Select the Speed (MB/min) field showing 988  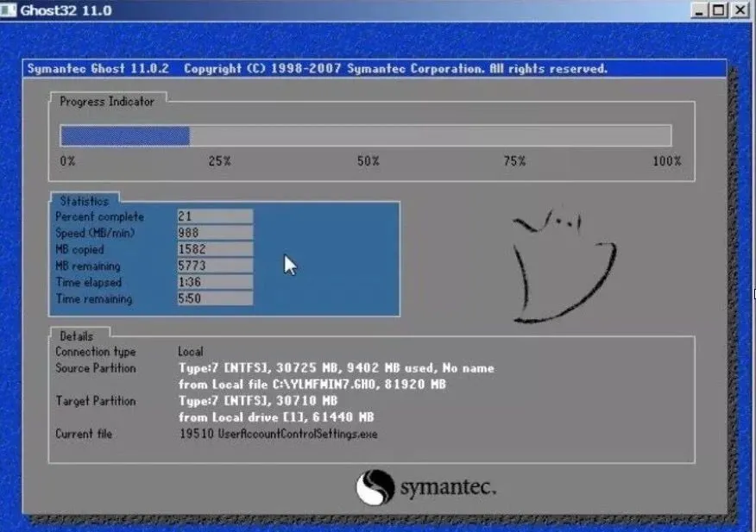[x=214, y=233]
